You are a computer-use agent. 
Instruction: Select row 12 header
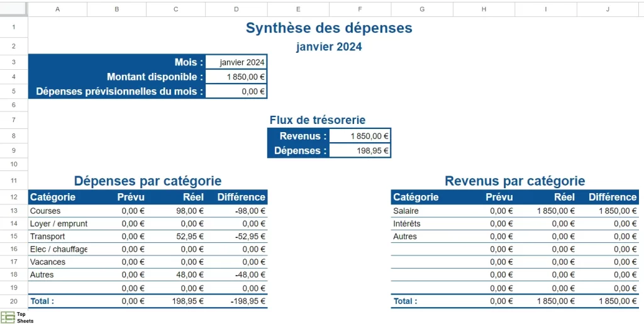(x=14, y=197)
